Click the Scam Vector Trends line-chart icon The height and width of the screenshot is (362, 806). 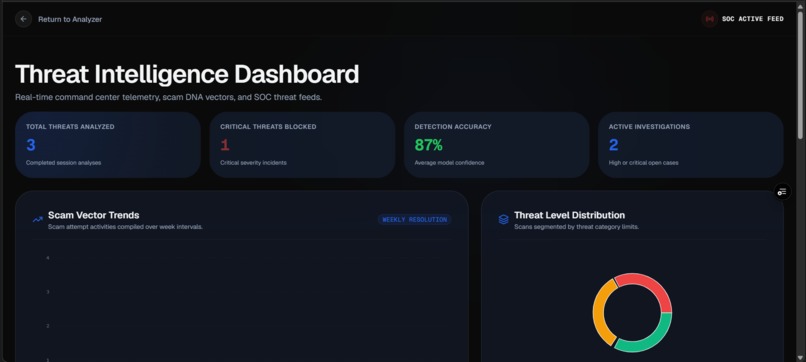coord(38,220)
